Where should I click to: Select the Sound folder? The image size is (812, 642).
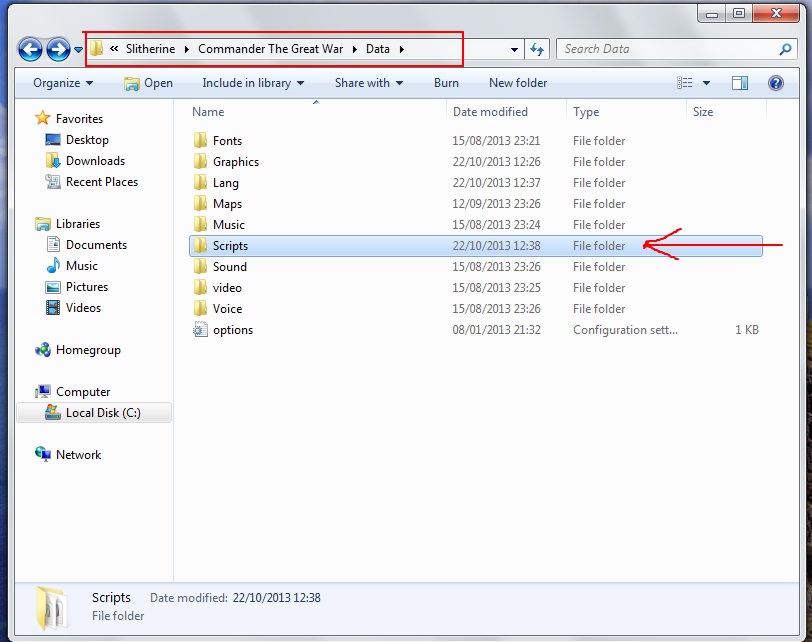click(229, 267)
